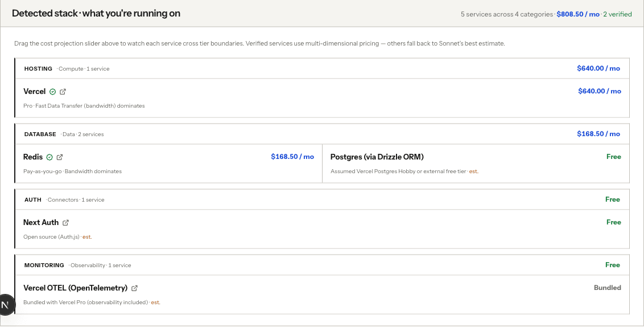The image size is (644, 327).
Task: Click the round N dev tools badge
Action: (x=6, y=305)
